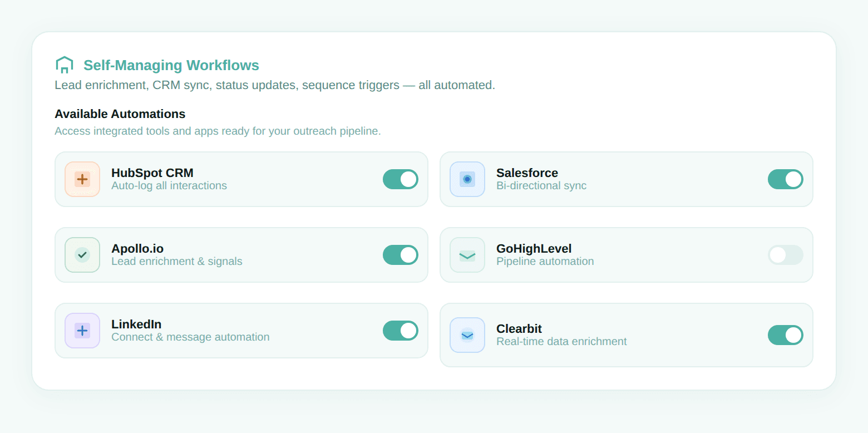868x433 pixels.
Task: Enable the GoHighLevel pipeline automation switch
Action: click(x=785, y=255)
